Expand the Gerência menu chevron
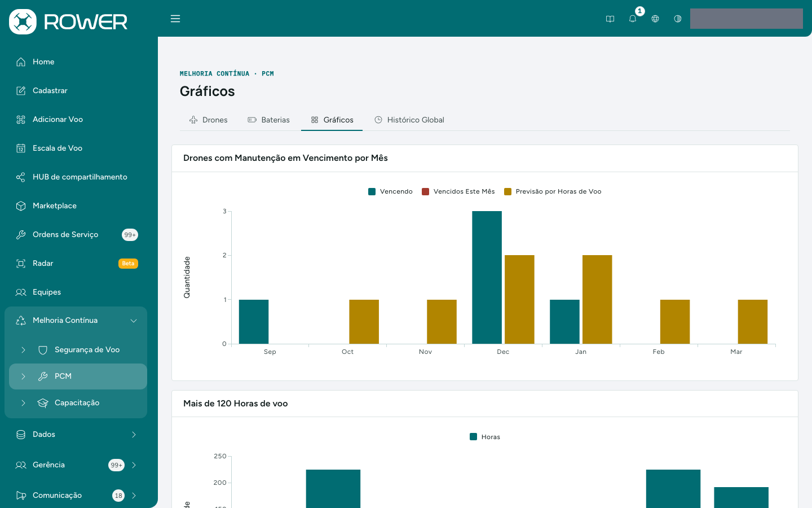 (x=134, y=465)
